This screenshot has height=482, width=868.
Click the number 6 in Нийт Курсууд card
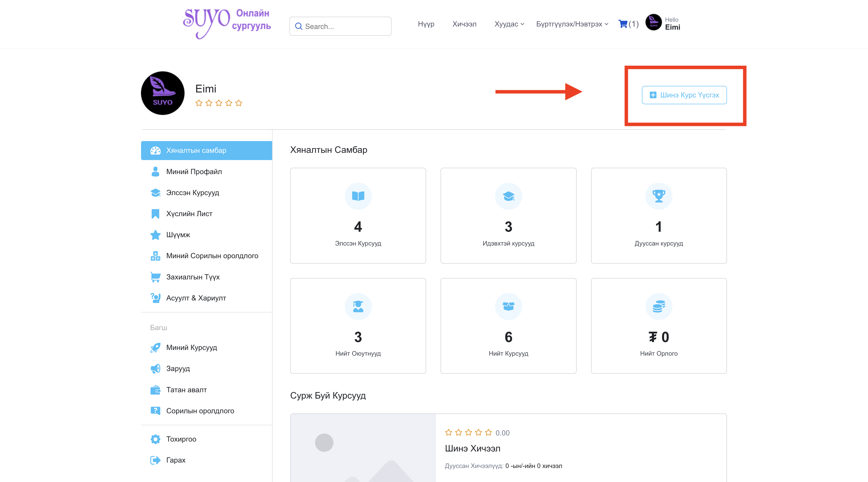[x=508, y=337]
